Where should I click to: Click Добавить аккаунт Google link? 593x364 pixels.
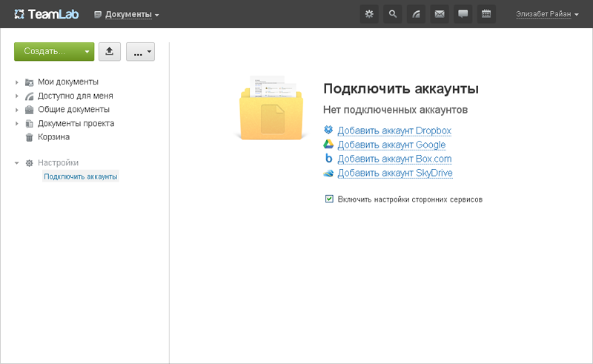(x=391, y=145)
